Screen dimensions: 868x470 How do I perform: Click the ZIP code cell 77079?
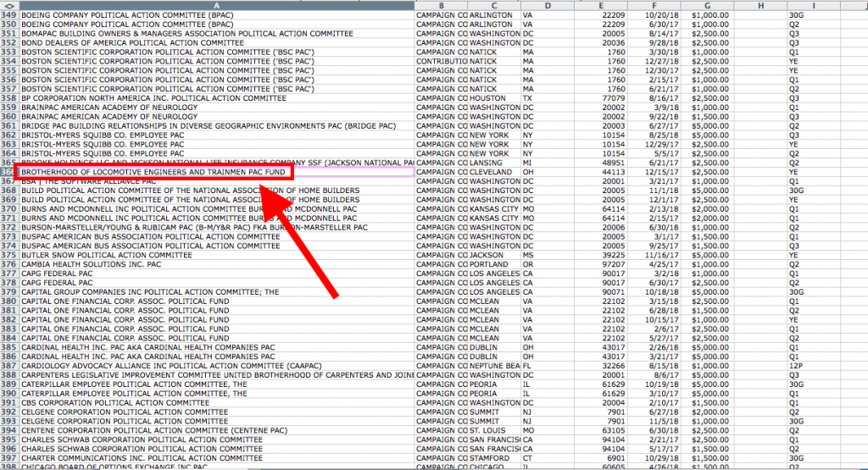point(601,98)
